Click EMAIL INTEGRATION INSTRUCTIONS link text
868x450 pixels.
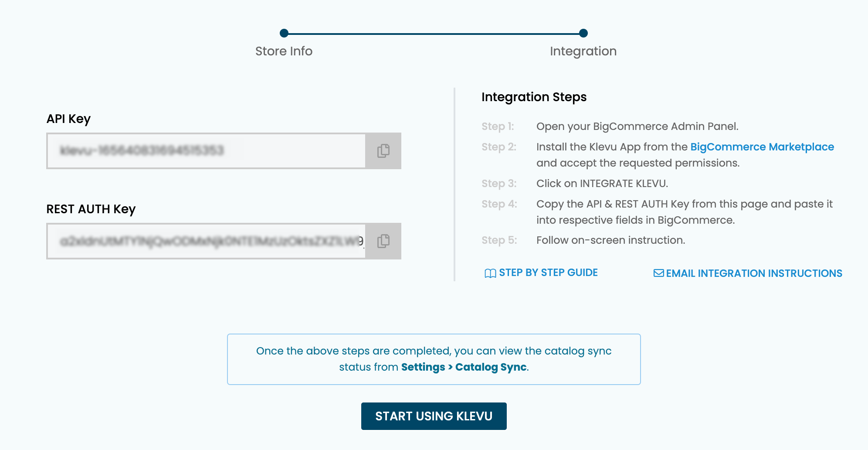click(x=754, y=273)
